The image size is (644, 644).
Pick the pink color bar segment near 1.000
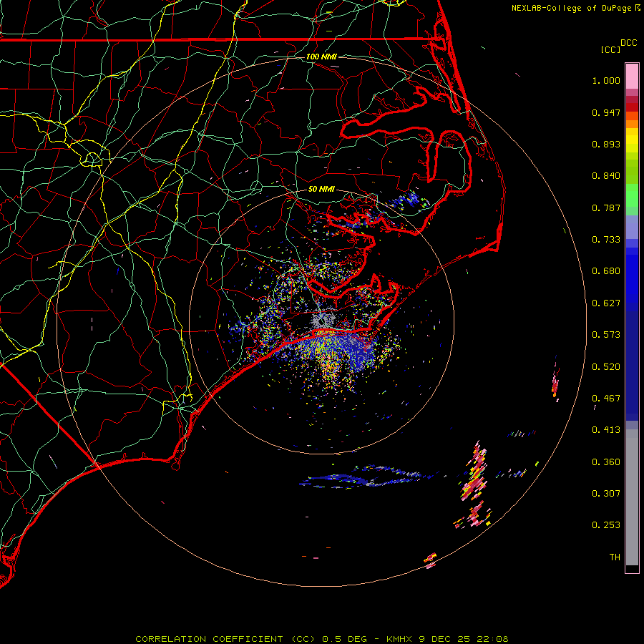click(x=632, y=77)
